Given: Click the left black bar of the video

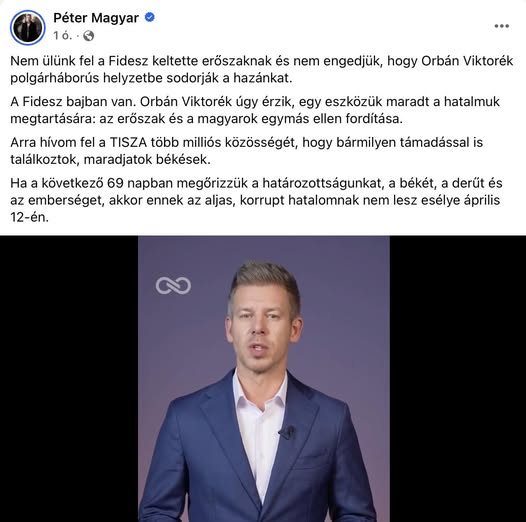Looking at the screenshot, I should pyautogui.click(x=69, y=379).
